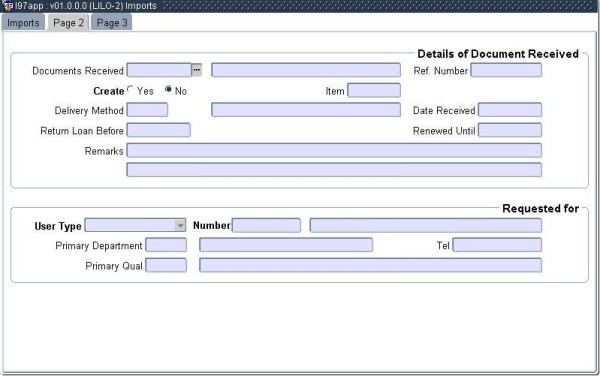Click the "Return Loan Before" label

tap(82, 131)
